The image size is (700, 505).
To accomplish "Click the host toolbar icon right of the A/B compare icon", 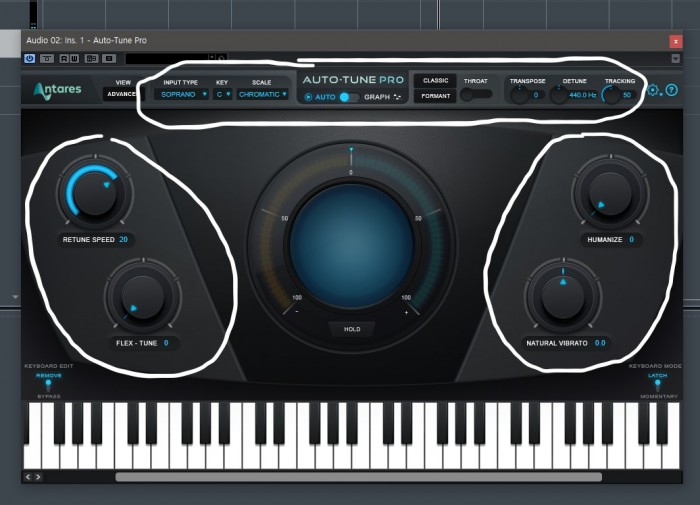I will (x=109, y=58).
